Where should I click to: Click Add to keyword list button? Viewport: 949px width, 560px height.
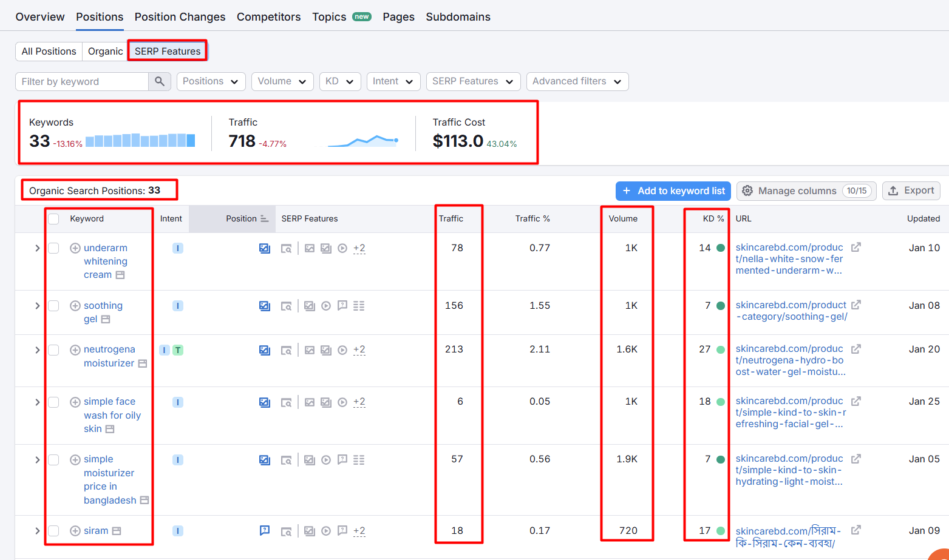673,191
